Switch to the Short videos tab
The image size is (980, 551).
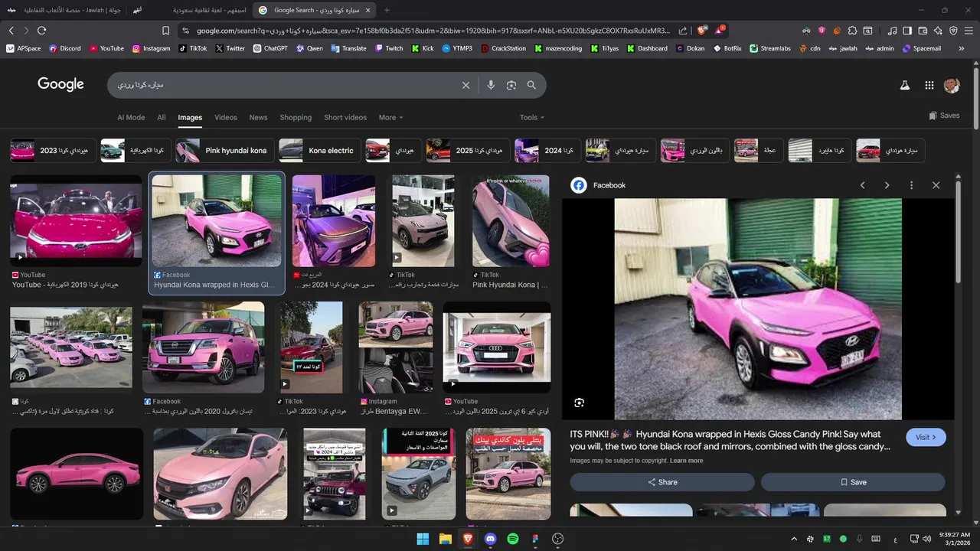(x=345, y=117)
